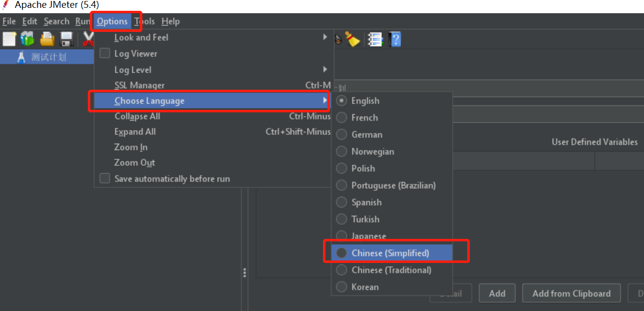This screenshot has height=311, width=644.
Task: Open the File menu
Action: pos(9,22)
